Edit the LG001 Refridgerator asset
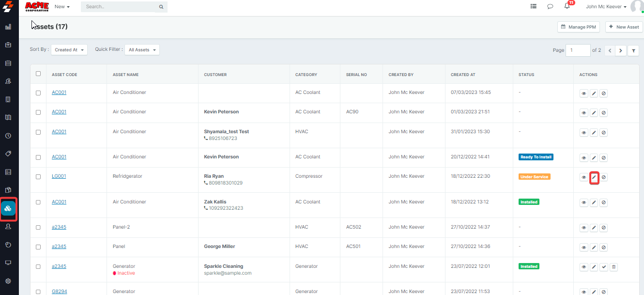 [594, 177]
